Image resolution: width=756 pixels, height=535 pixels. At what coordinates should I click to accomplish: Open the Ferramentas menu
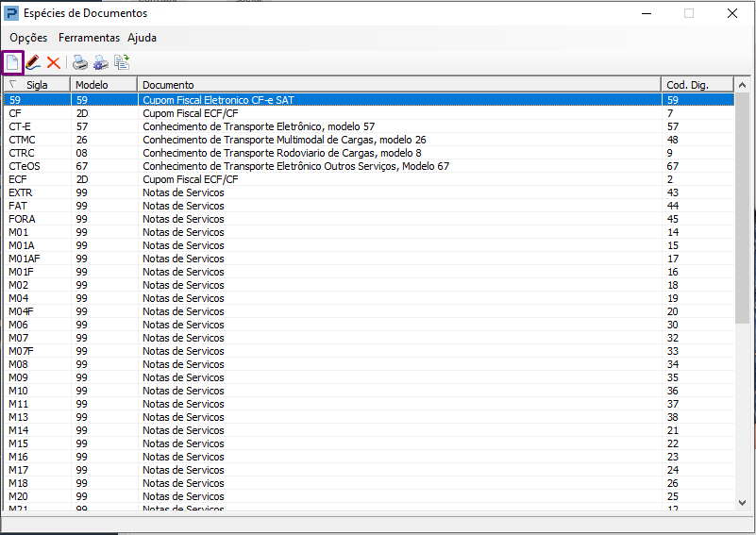[90, 38]
